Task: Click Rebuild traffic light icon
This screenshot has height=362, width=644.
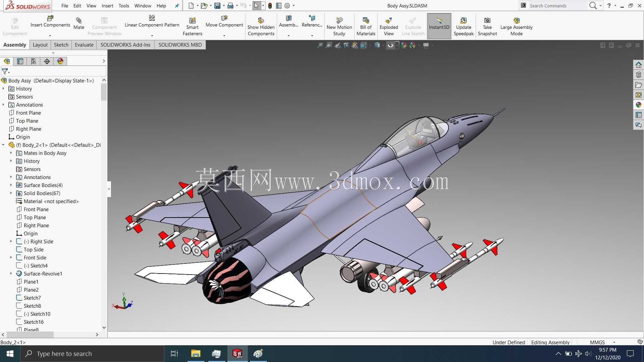Action: tap(270, 6)
